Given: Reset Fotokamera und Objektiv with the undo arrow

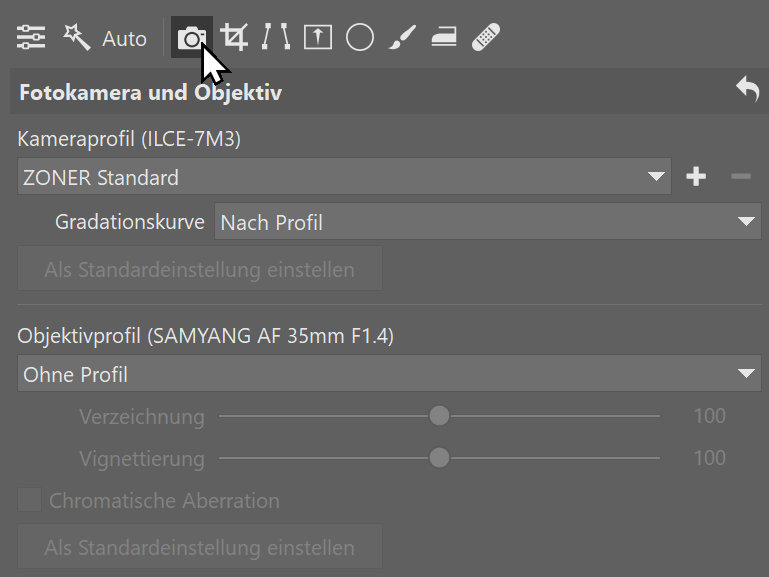Looking at the screenshot, I should click(747, 90).
